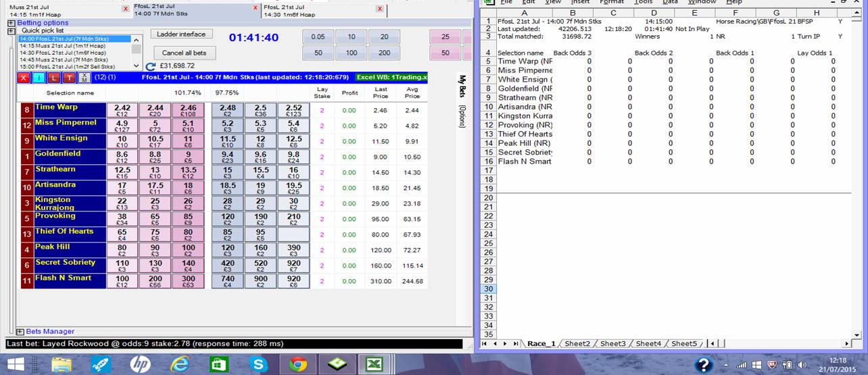Select Excel column D header
This screenshot has width=868, height=375.
click(654, 12)
